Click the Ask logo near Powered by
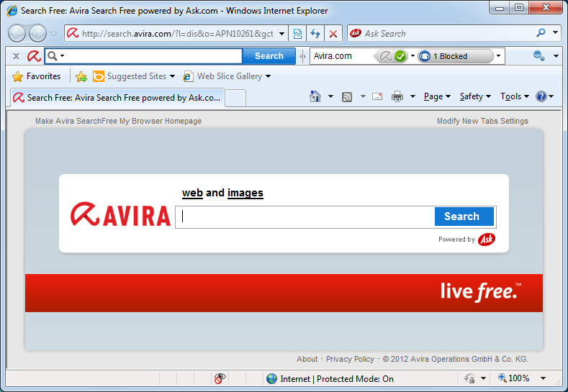Image resolution: width=568 pixels, height=392 pixels. point(487,240)
